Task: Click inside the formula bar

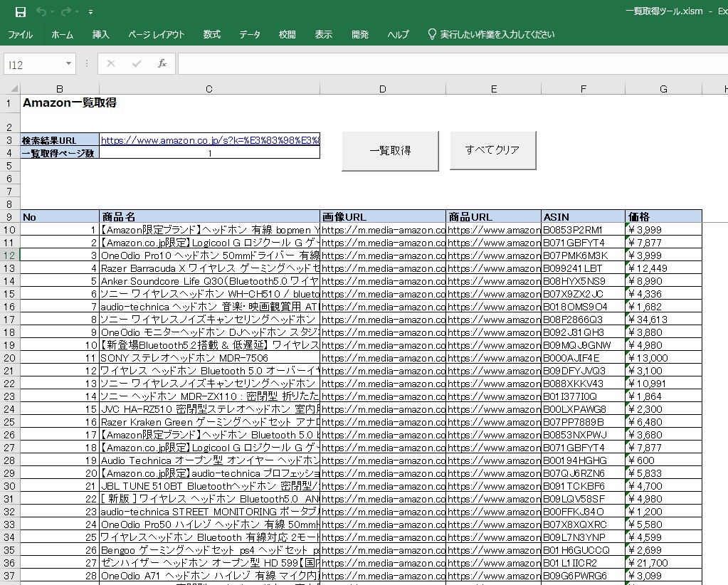Action: pyautogui.click(x=453, y=64)
